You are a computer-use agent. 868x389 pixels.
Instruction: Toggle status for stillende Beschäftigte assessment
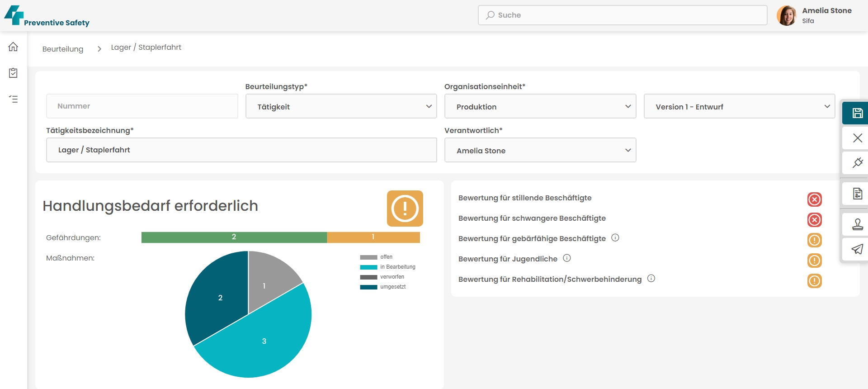point(814,199)
